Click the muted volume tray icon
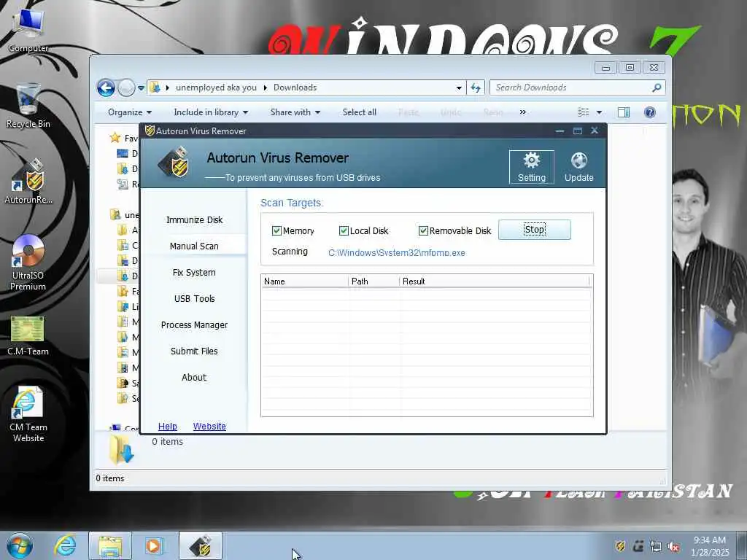Viewport: 747px width, 560px height. (x=673, y=546)
